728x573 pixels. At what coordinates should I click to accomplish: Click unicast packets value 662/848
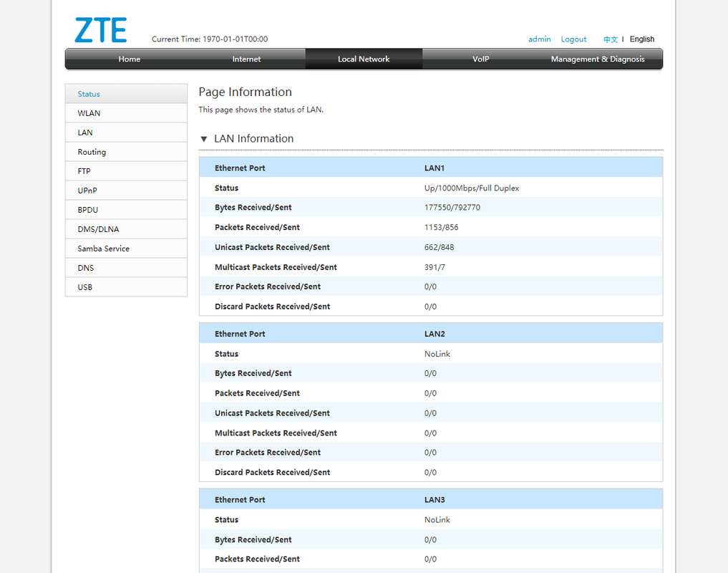pos(440,247)
